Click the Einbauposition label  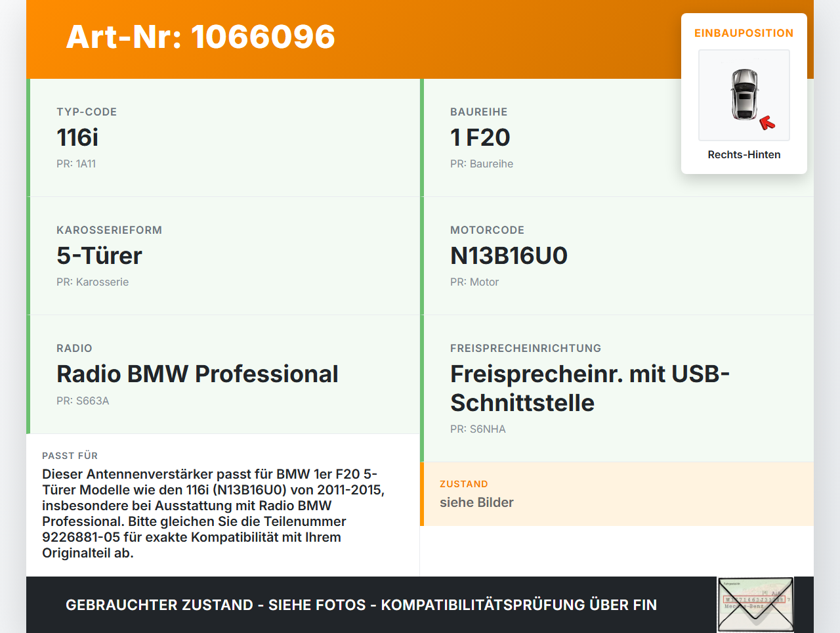[744, 33]
